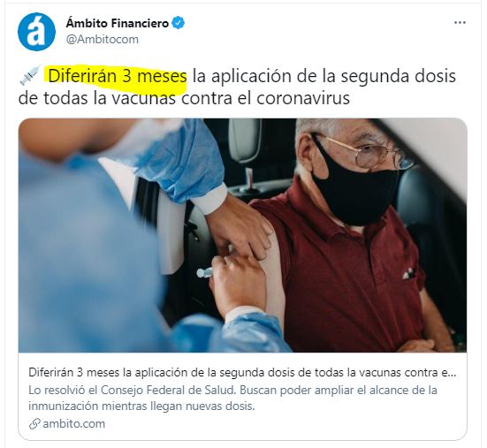This screenshot has width=487, height=448.
Task: Follow the ambito.com domain link
Action: [x=74, y=424]
